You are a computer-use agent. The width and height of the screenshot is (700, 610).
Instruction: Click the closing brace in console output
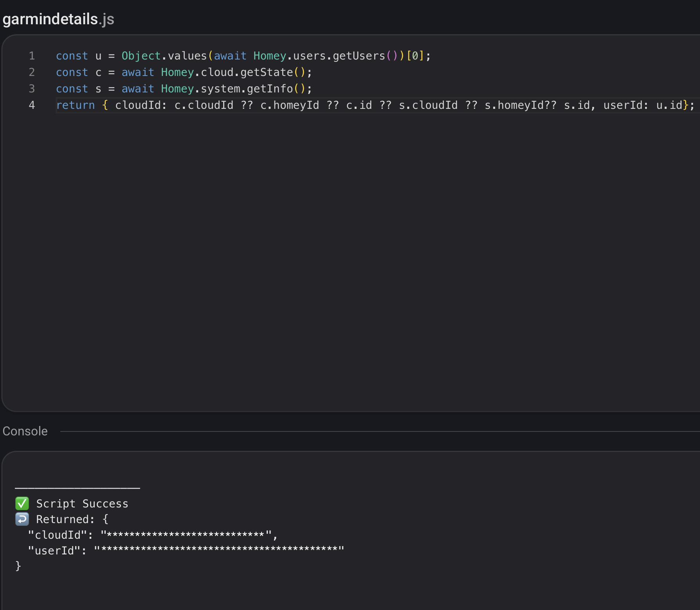tap(18, 566)
